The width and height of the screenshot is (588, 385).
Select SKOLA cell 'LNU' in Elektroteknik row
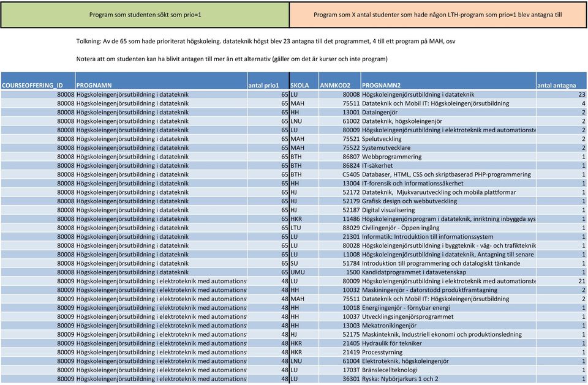point(304,361)
